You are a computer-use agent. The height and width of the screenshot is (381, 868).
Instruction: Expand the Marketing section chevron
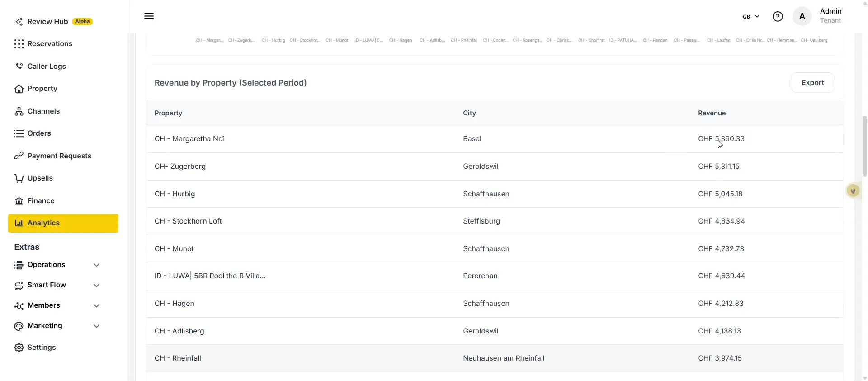96,326
